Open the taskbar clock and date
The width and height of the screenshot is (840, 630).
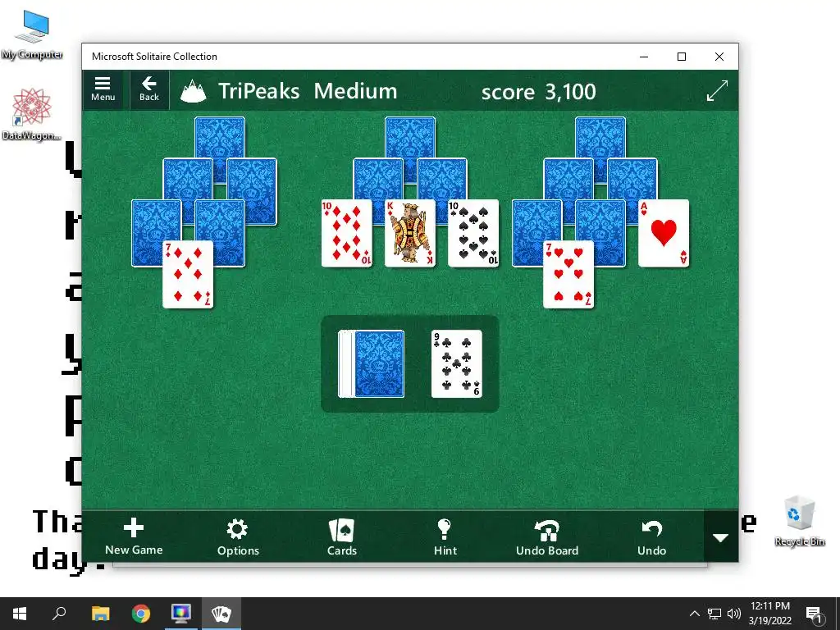click(769, 614)
